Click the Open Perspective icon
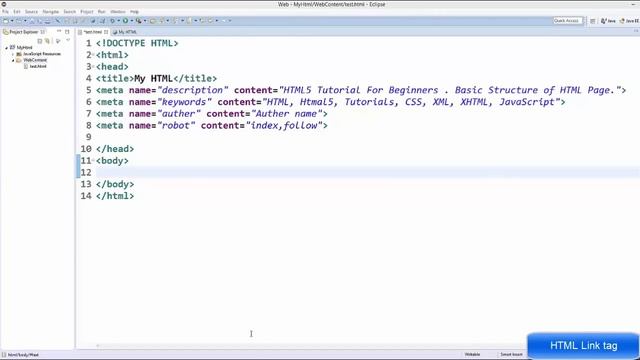Viewport: 640px width, 360px height. (593, 21)
